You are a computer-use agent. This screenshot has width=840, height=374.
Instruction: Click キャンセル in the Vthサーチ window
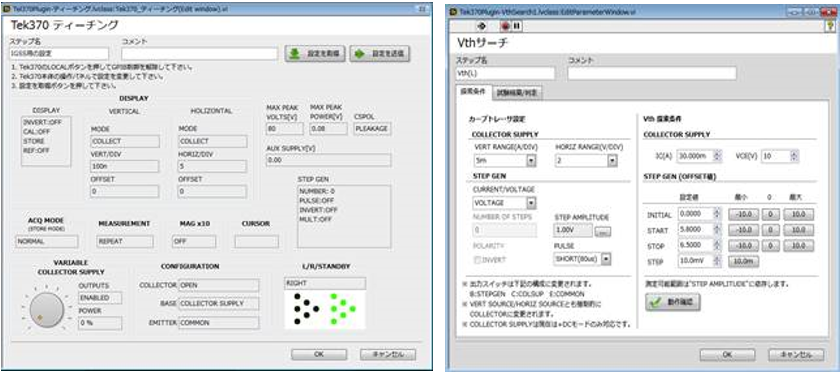(796, 355)
